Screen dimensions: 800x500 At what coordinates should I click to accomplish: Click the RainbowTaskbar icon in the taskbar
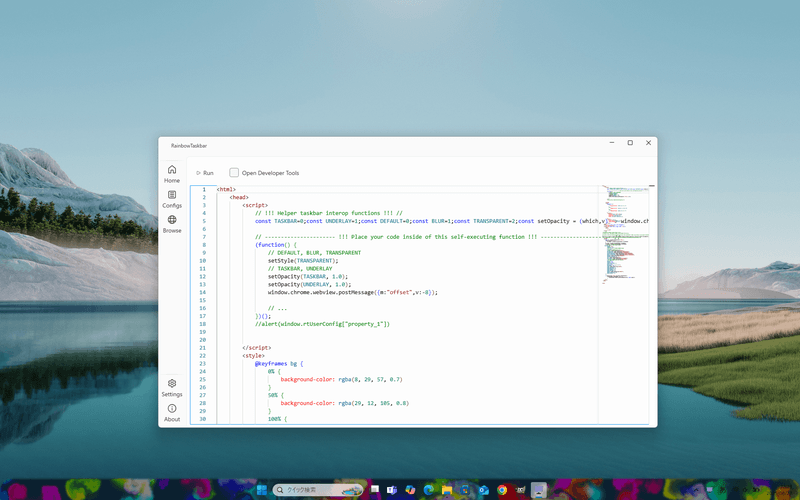click(539, 490)
